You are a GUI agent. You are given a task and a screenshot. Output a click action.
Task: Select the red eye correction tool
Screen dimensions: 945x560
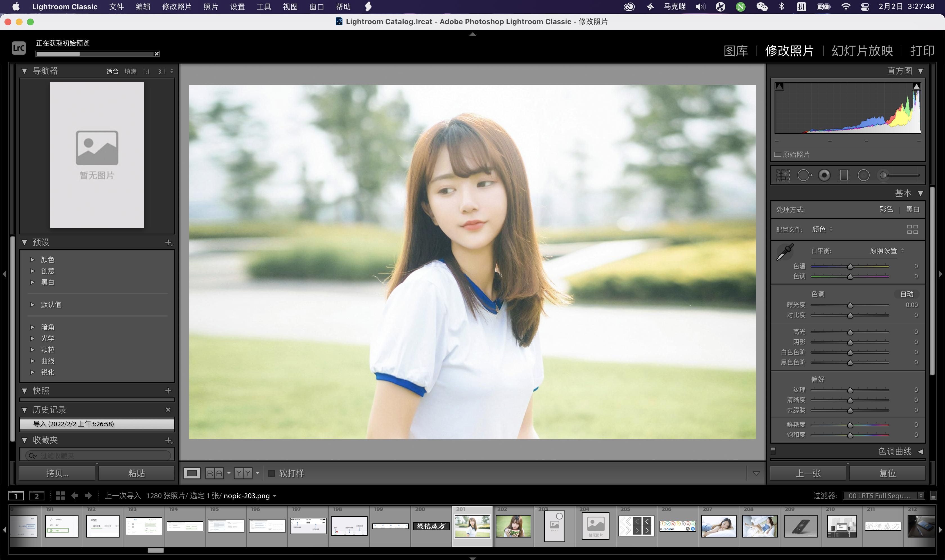(824, 175)
